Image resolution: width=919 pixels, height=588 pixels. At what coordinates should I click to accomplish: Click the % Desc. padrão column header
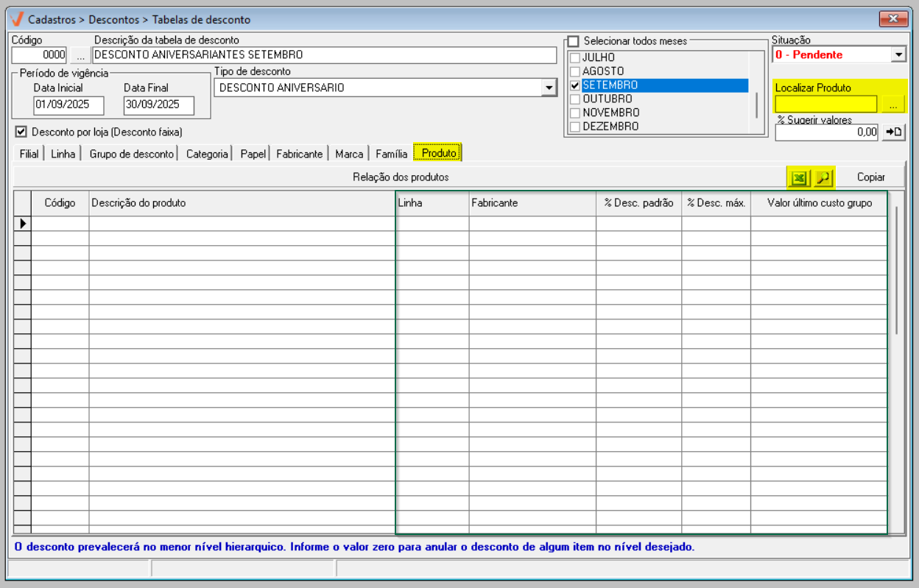click(x=638, y=203)
